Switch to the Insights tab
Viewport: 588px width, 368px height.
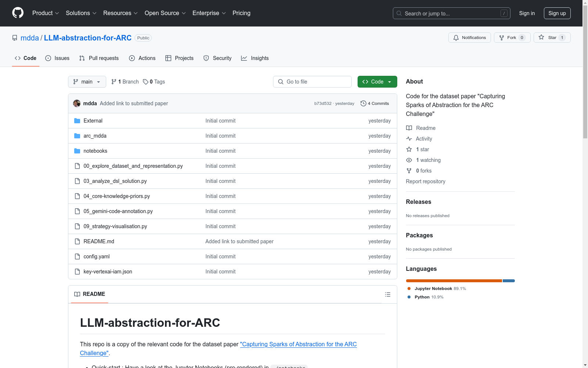click(255, 58)
